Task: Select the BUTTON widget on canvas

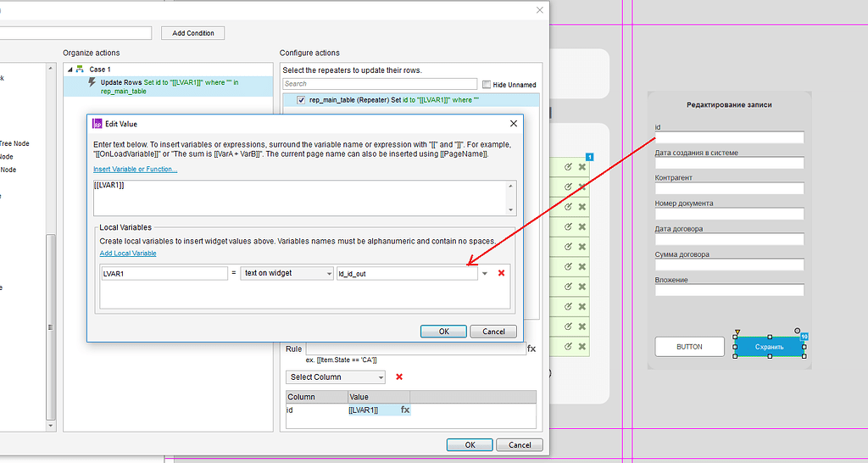Action: 689,347
